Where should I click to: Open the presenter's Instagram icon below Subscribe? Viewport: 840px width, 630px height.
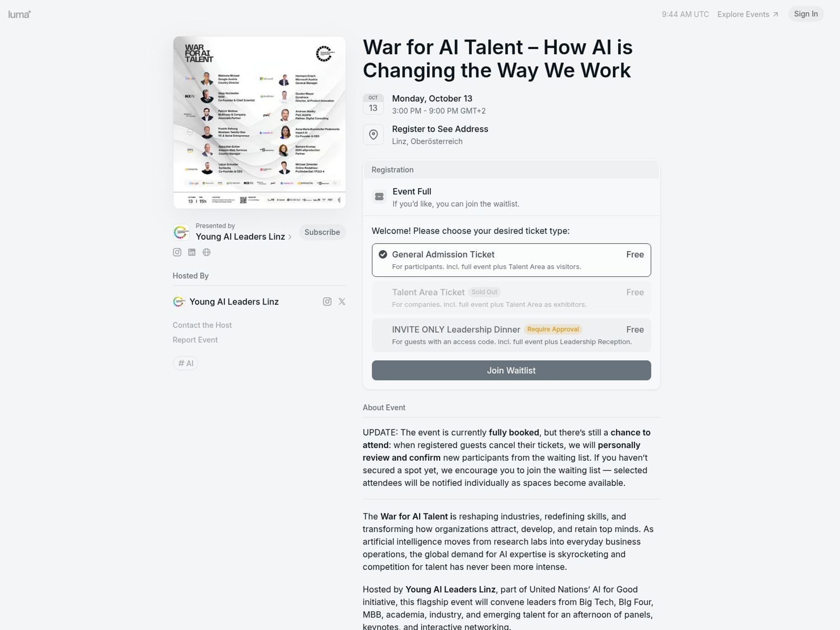pos(177,252)
